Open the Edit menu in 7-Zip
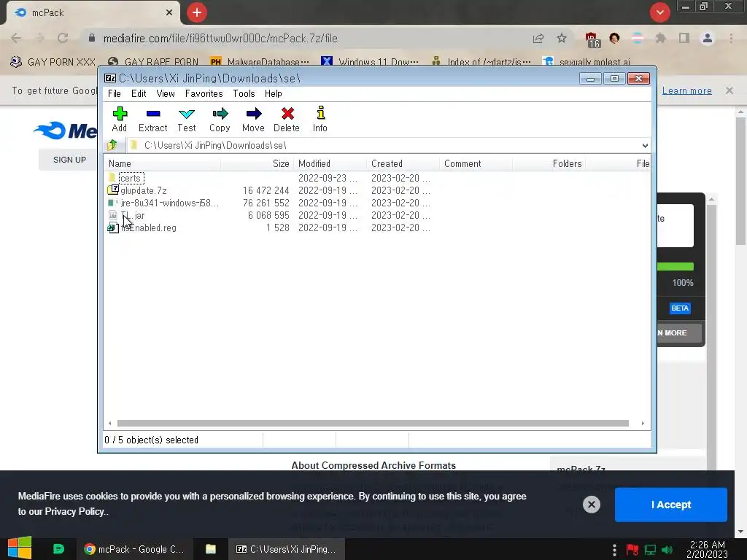 (139, 93)
